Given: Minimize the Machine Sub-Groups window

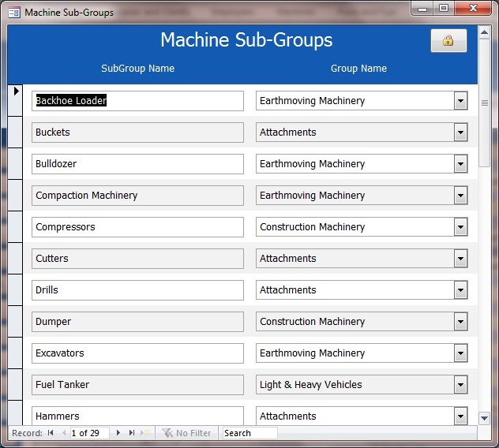Looking at the screenshot, I should [x=422, y=8].
